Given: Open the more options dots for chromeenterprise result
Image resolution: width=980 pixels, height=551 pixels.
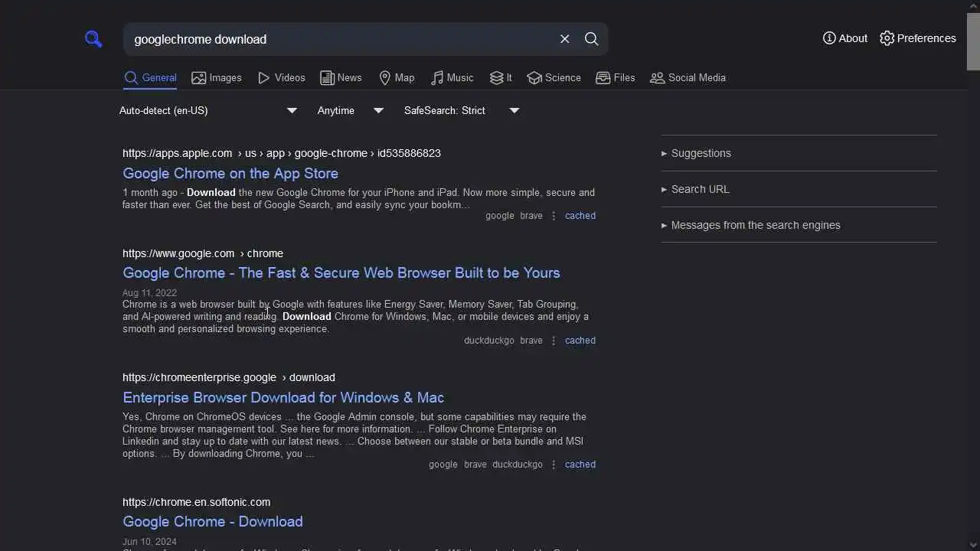Looking at the screenshot, I should pos(554,465).
